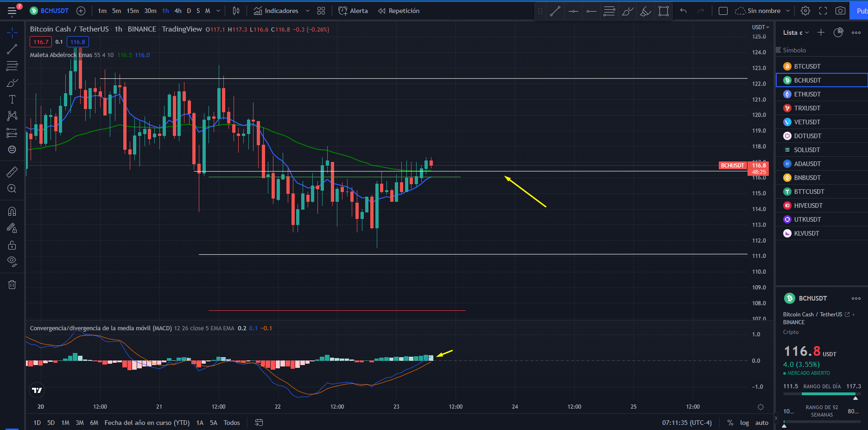Open the Indicadores panel

pyautogui.click(x=276, y=11)
